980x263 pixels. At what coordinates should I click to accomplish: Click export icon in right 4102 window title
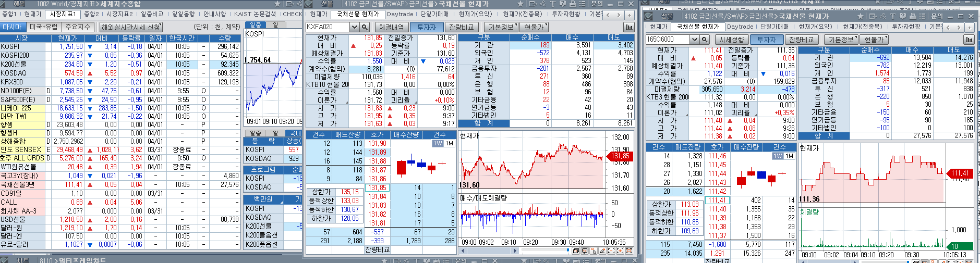click(x=873, y=16)
